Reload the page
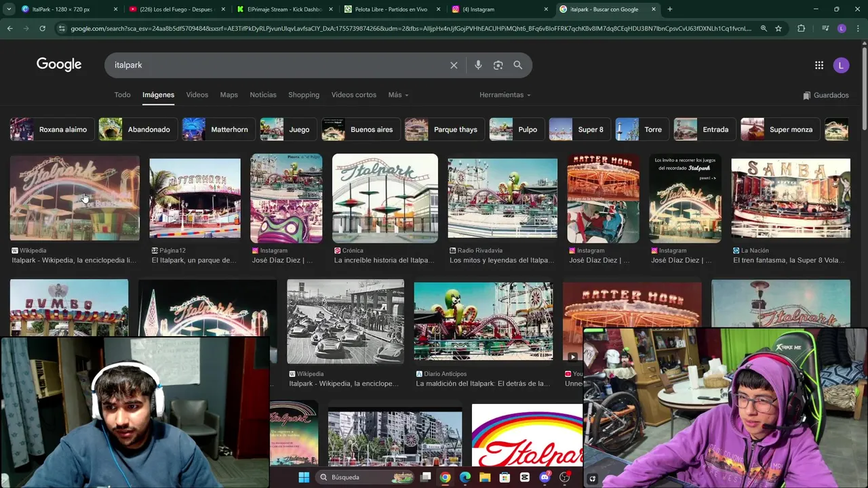Image resolution: width=868 pixels, height=488 pixels. click(x=42, y=28)
